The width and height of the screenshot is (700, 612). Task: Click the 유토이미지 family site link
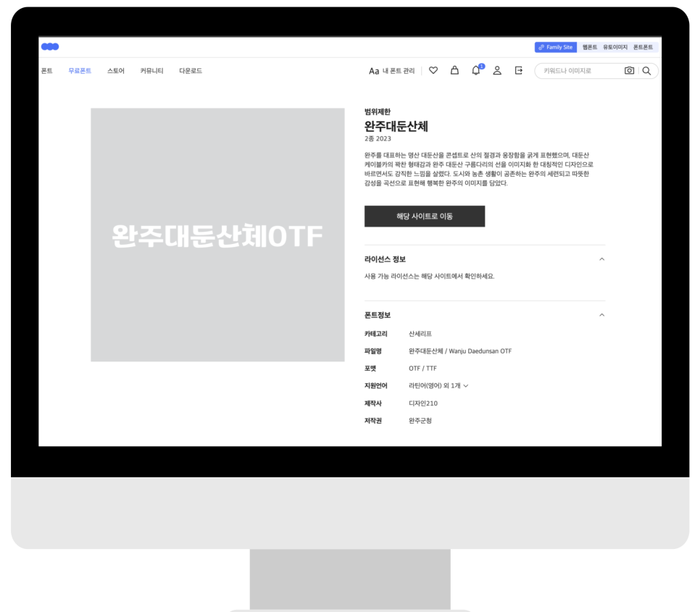point(614,47)
